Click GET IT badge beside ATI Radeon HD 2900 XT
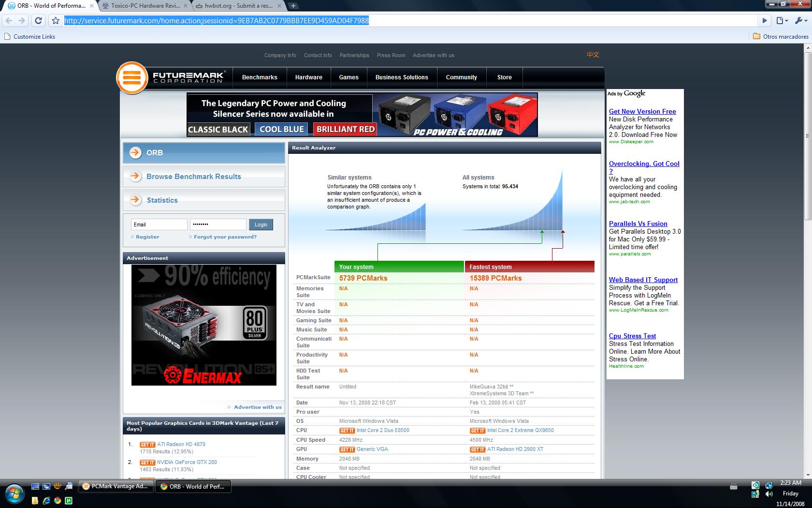The height and width of the screenshot is (508, 812). [478, 449]
